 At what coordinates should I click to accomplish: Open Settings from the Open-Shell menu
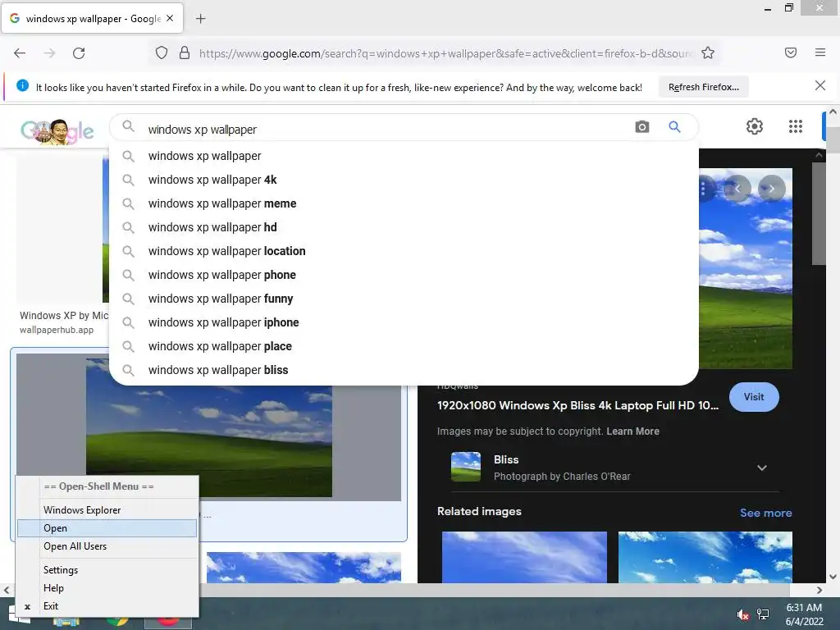tap(107, 570)
